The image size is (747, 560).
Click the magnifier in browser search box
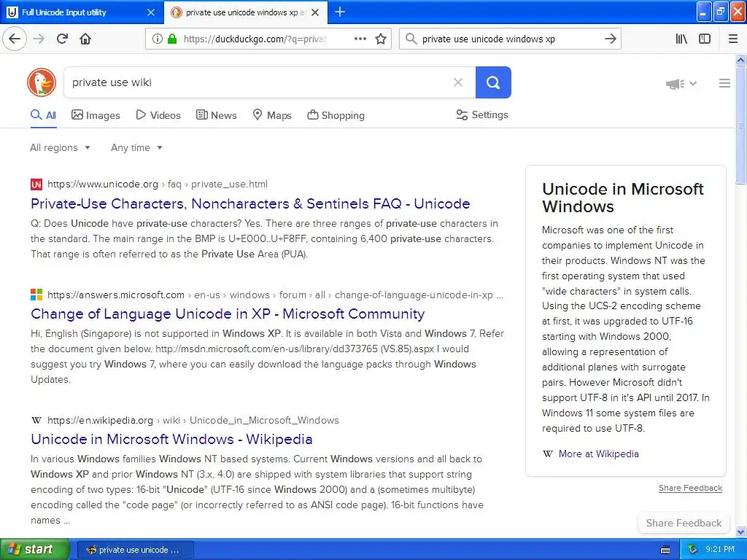[411, 39]
